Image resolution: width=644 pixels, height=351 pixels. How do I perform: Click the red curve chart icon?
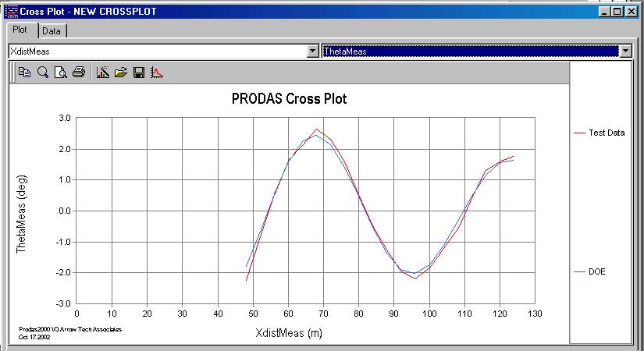(x=156, y=73)
